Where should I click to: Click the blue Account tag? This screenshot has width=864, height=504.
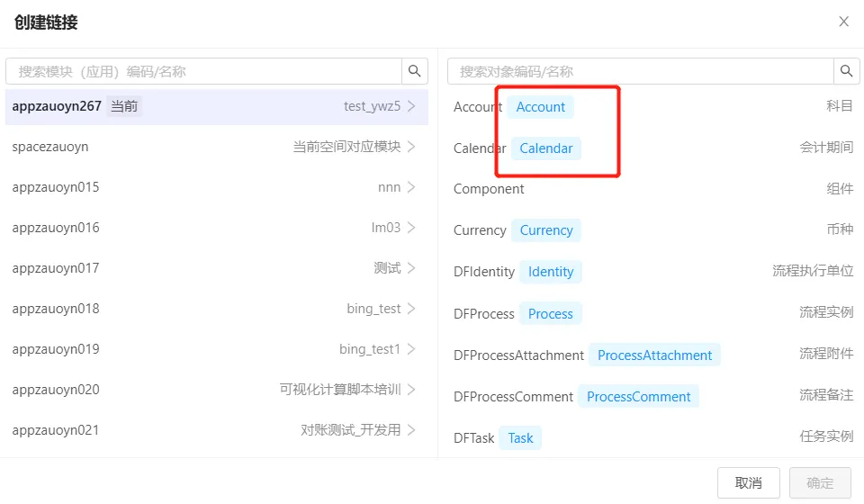click(x=540, y=107)
